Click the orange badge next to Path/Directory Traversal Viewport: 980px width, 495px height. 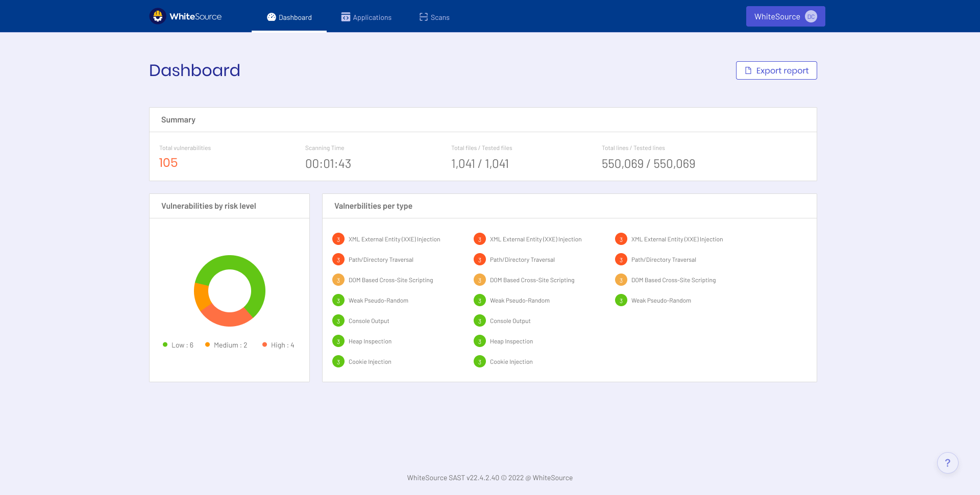point(338,259)
